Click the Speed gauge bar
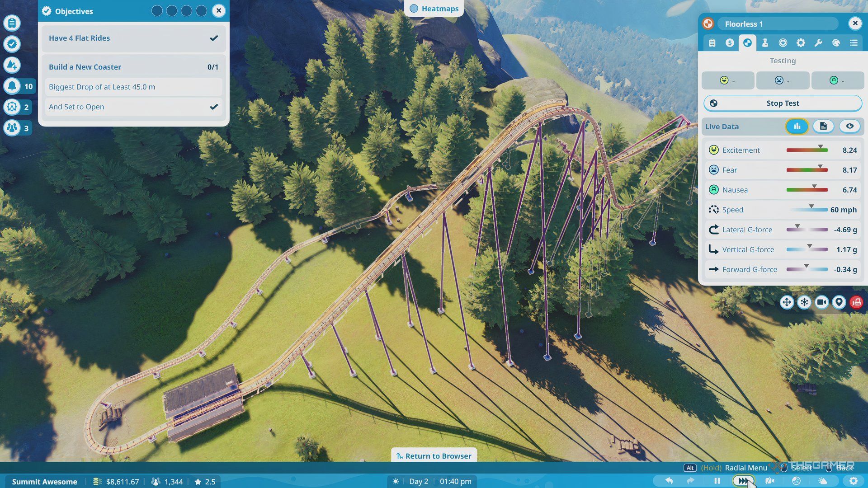Viewport: 868px width, 488px height. tap(807, 210)
